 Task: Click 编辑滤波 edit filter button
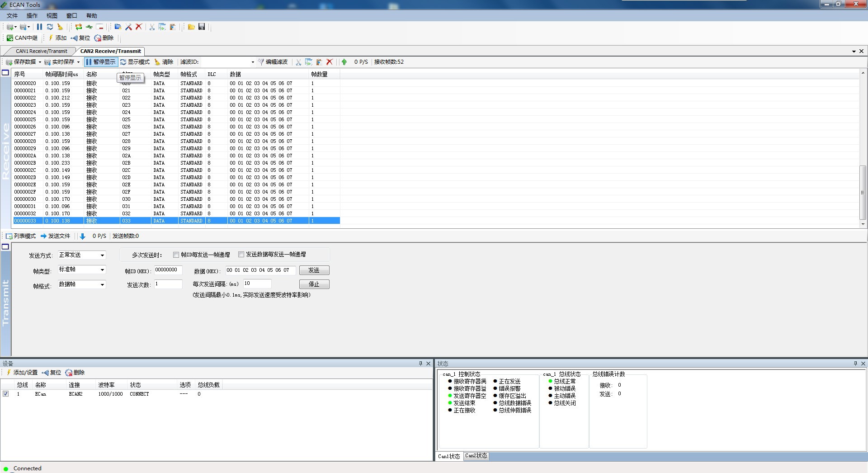(273, 62)
